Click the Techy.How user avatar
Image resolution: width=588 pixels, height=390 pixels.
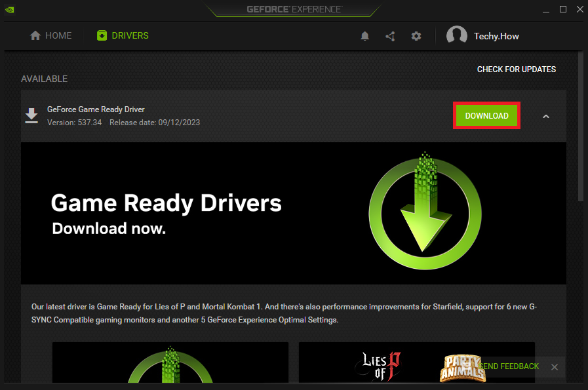point(456,36)
